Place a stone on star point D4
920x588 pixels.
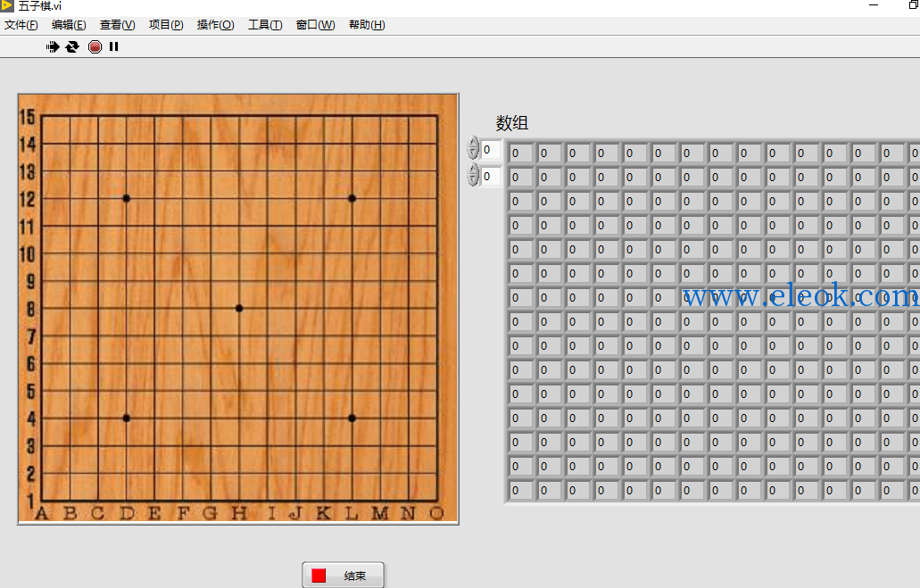pyautogui.click(x=126, y=418)
